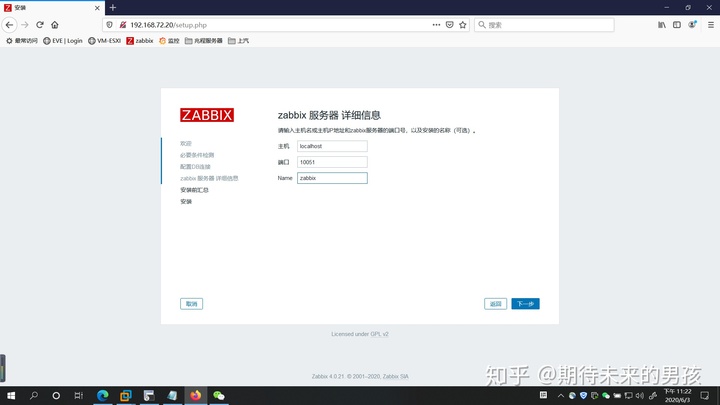
Task: Click 安装 step in setup sidebar
Action: [186, 202]
